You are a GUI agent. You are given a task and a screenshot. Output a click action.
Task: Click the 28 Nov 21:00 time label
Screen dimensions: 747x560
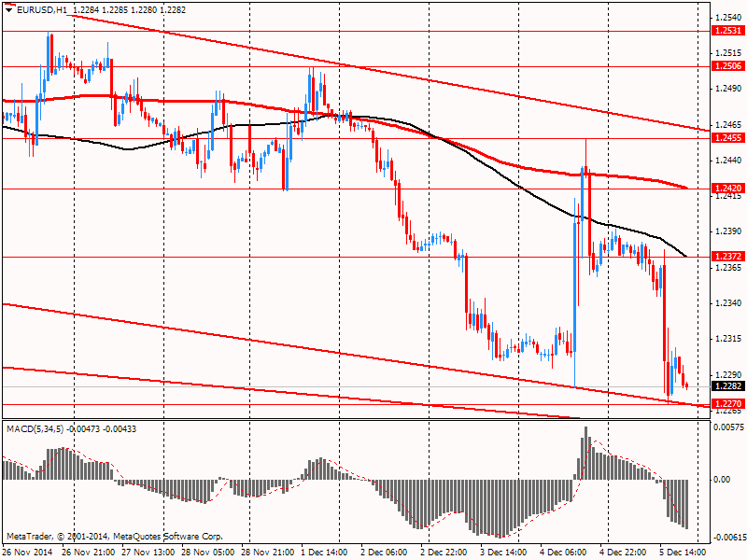(x=268, y=552)
